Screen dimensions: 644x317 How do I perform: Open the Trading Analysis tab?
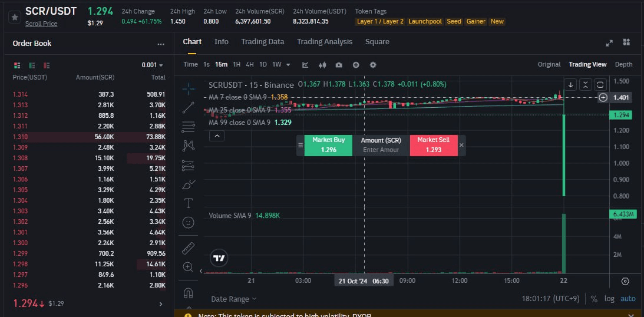point(325,41)
